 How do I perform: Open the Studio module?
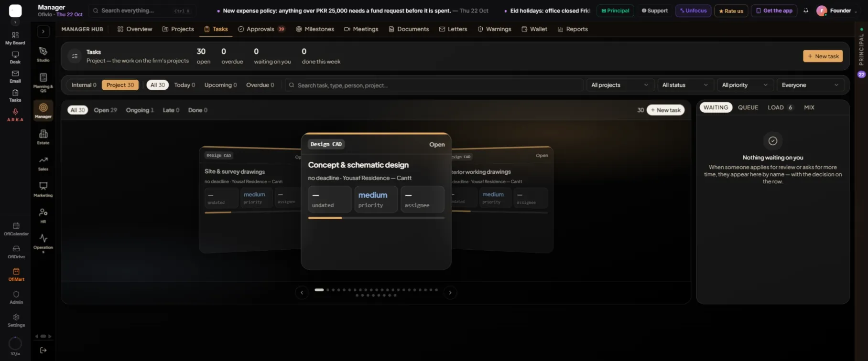tap(43, 54)
